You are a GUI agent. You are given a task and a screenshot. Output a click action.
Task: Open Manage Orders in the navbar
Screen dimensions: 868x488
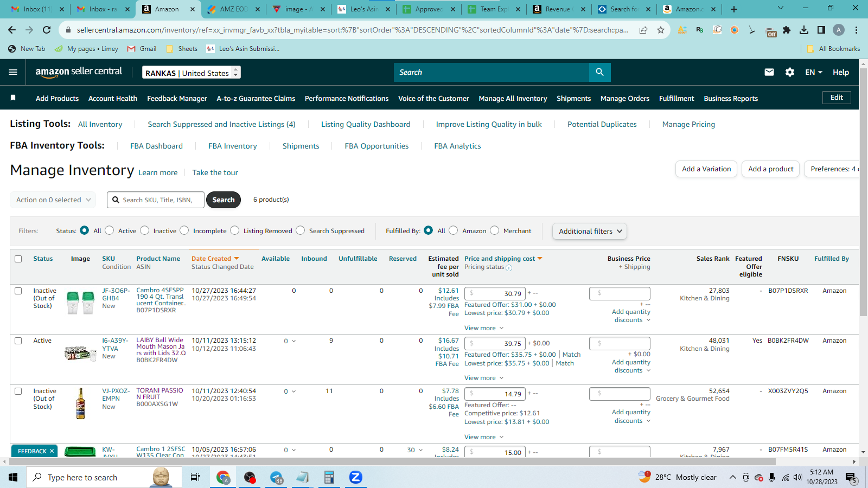click(x=625, y=98)
